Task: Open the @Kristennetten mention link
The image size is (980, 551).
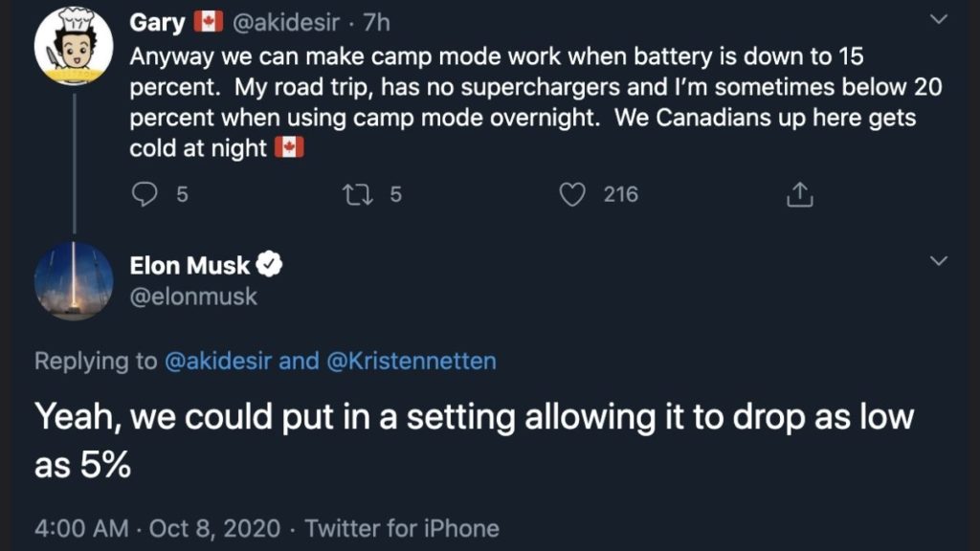Action: 412,361
